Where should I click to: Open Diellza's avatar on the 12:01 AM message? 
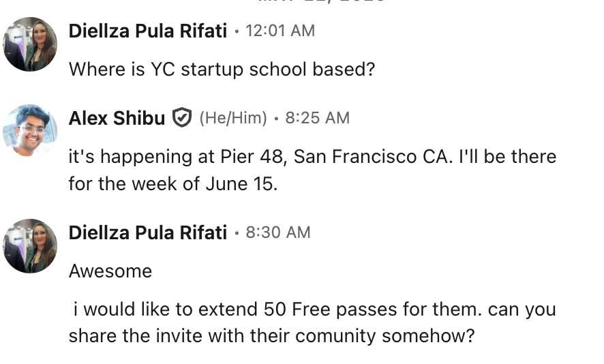click(x=30, y=44)
